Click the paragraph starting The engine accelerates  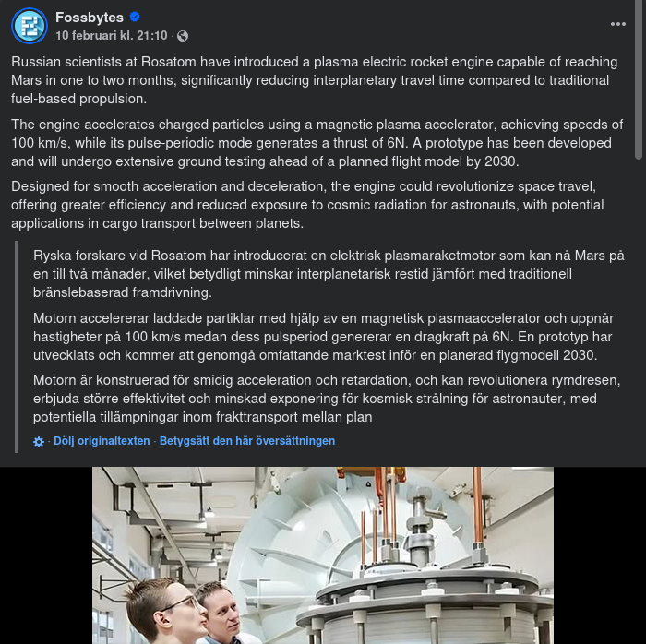(317, 143)
